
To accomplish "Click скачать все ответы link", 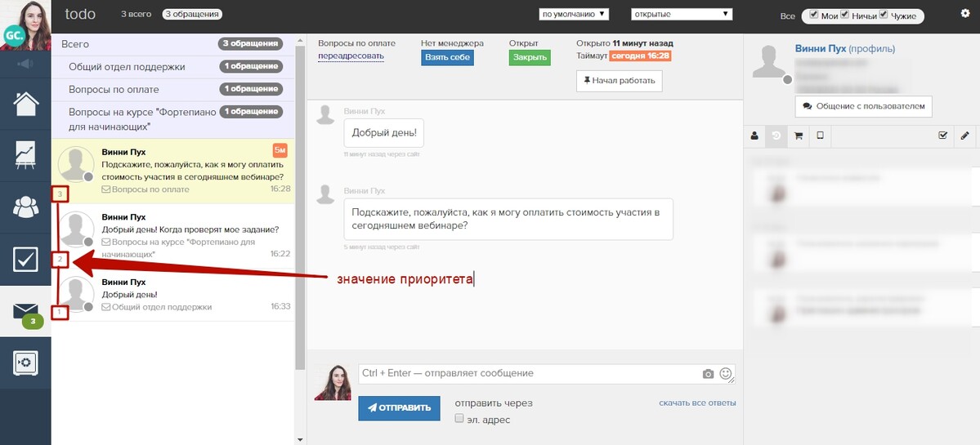I will (x=697, y=403).
